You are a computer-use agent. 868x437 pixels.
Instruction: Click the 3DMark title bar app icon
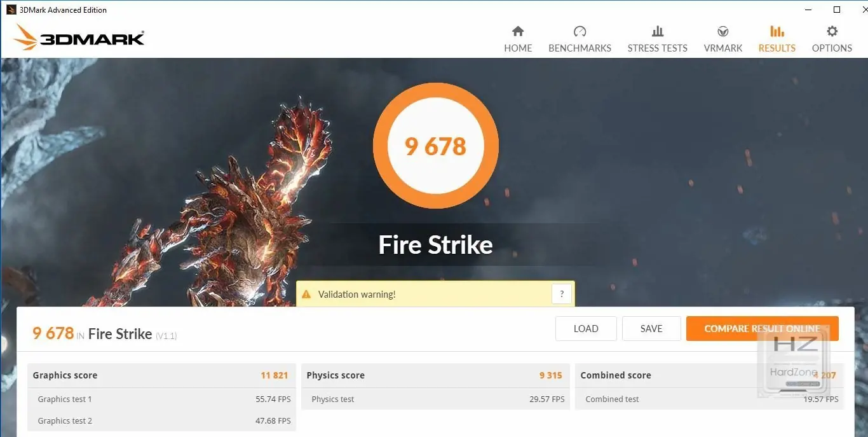coord(11,10)
